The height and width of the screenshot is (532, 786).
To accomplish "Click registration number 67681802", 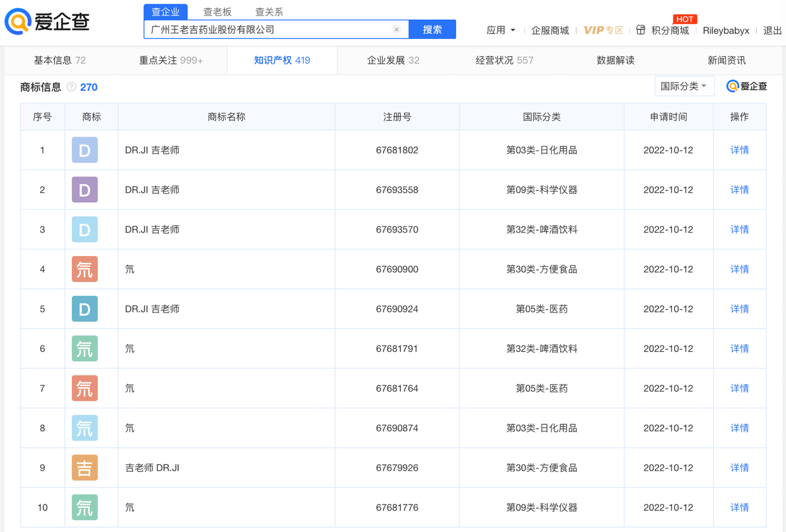I will click(397, 150).
